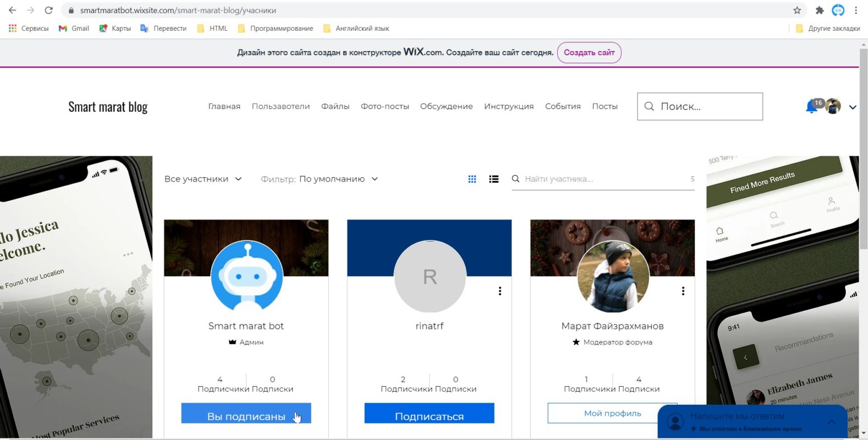Open the HTML bookmarks folder
Viewport: 868px width, 440px height.
pyautogui.click(x=212, y=28)
